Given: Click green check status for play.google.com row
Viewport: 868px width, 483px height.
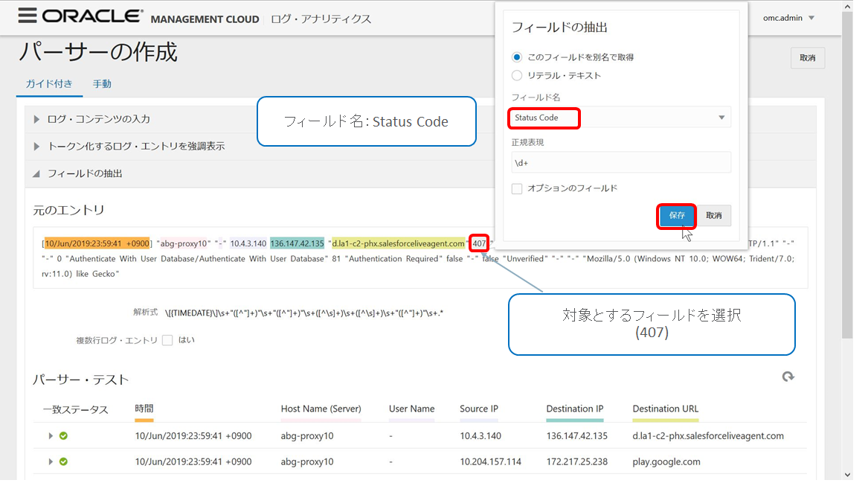Looking at the screenshot, I should pos(64,461).
